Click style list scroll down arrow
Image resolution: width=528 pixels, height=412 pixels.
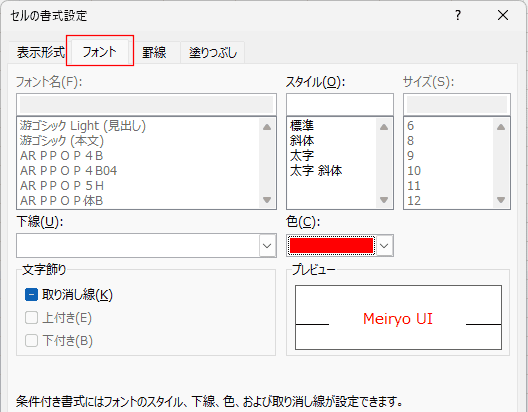(384, 200)
